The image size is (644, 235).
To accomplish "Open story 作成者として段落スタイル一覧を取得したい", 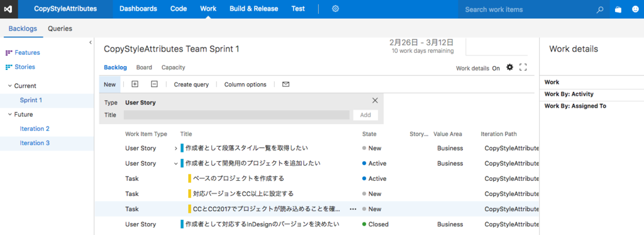I will click(247, 148).
